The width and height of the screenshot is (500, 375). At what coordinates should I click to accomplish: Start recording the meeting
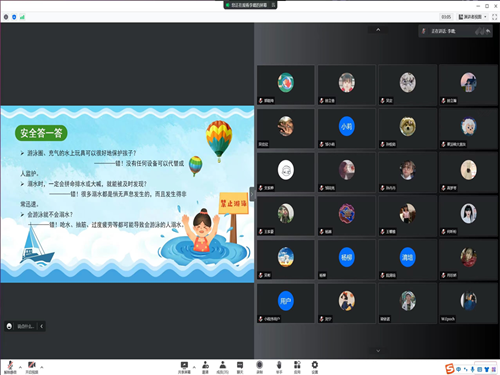260,367
